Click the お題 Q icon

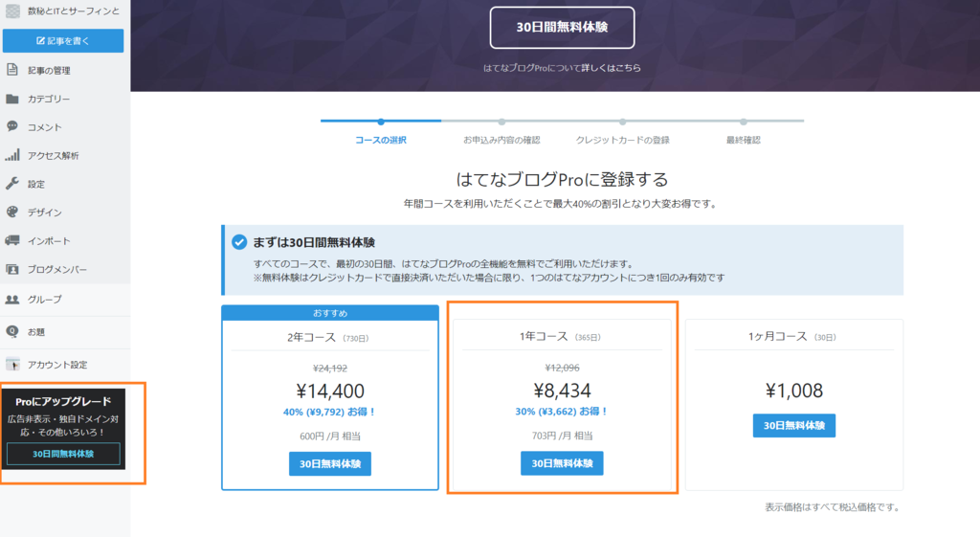tap(11, 331)
